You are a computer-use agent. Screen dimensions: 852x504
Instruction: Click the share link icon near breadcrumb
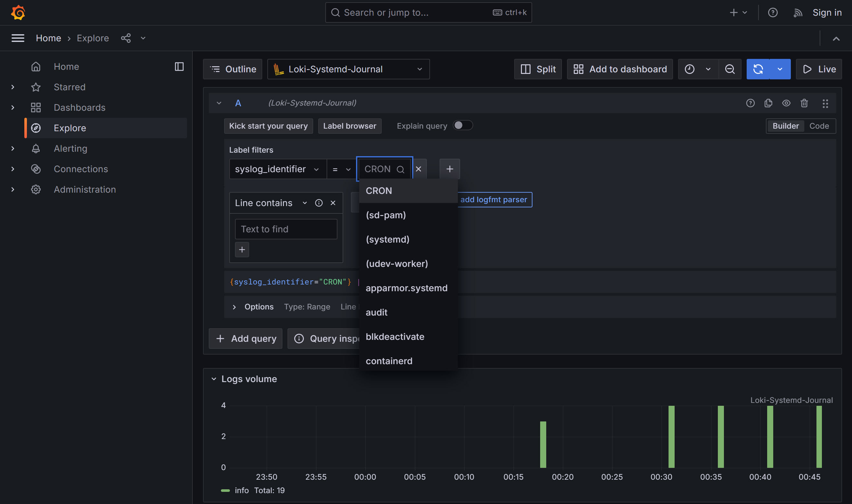click(x=126, y=38)
